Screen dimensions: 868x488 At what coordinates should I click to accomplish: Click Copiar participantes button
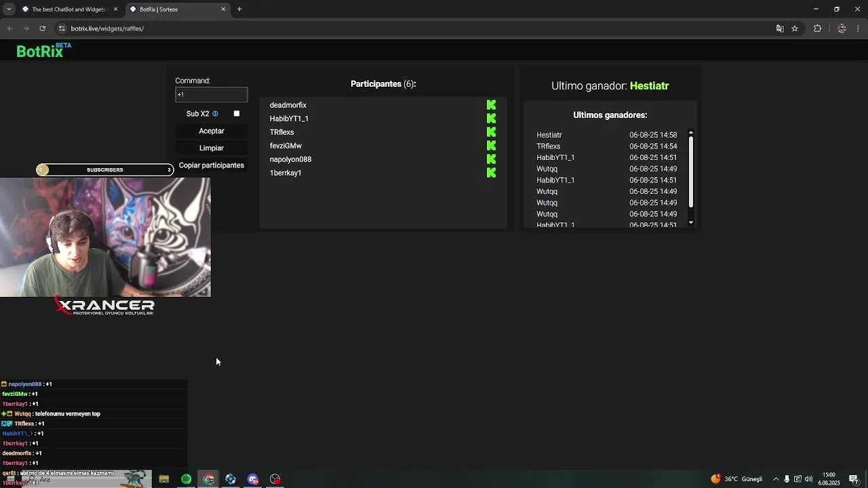click(212, 165)
